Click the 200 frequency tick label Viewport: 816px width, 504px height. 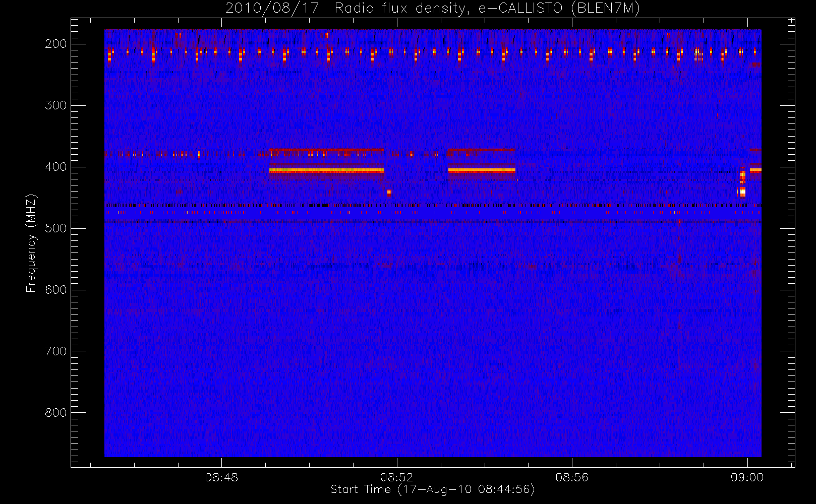pos(55,44)
